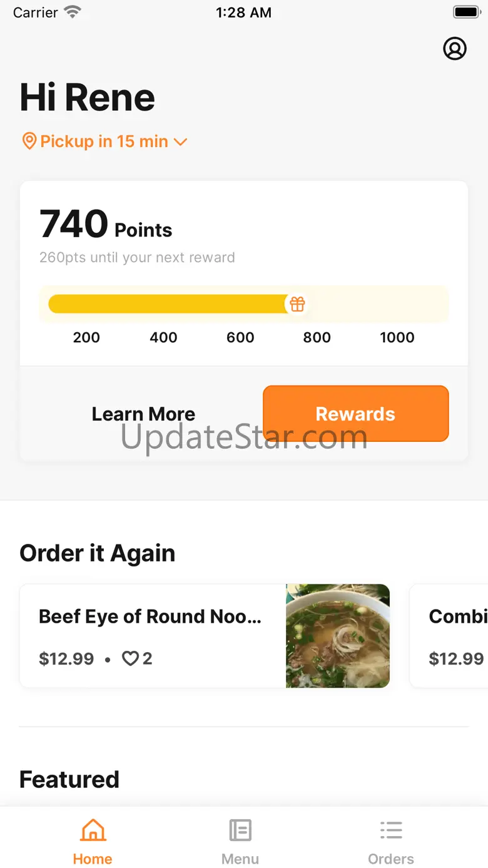This screenshot has width=488, height=868.
Task: Tap the battery status icon
Action: (465, 13)
